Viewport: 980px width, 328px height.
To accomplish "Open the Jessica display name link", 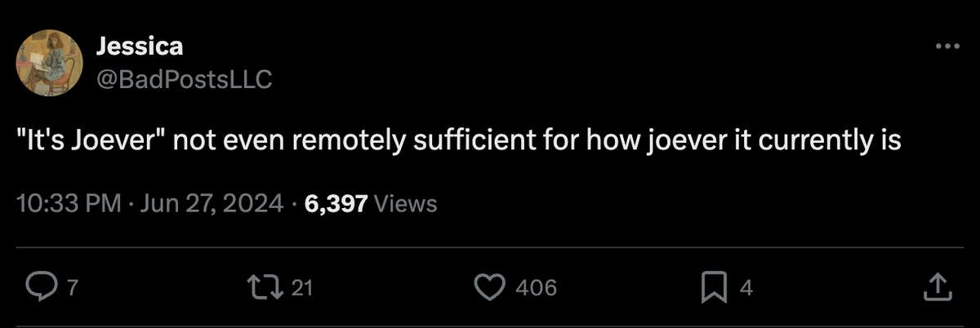I will point(140,47).
